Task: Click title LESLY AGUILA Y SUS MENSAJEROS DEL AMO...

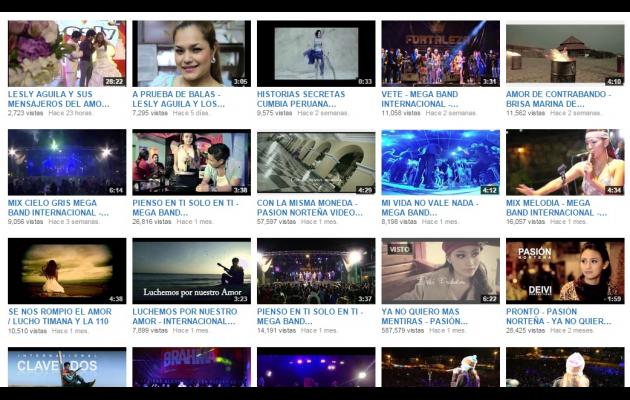Action: pyautogui.click(x=59, y=99)
